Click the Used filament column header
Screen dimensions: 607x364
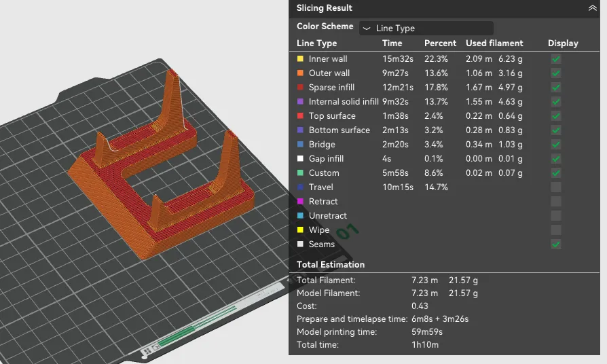[x=494, y=43]
